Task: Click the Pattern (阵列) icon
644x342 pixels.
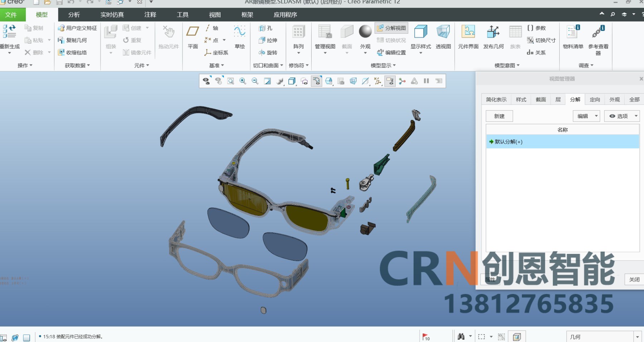Action: [298, 32]
